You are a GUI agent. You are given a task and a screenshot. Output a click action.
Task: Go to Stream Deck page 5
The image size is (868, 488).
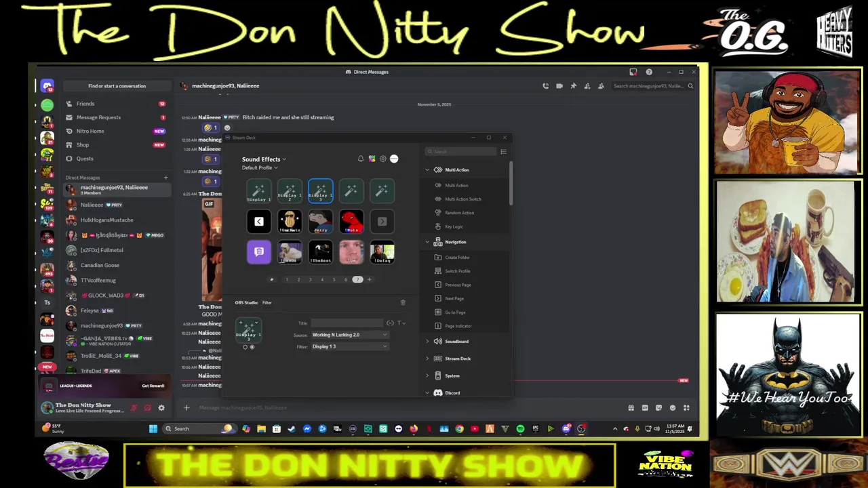click(334, 279)
